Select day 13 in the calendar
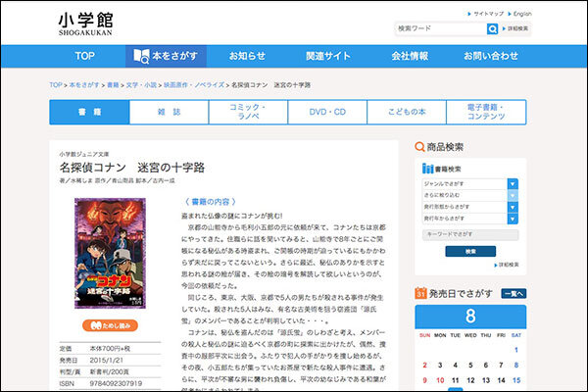This screenshot has width=588, height=392. point(486,380)
